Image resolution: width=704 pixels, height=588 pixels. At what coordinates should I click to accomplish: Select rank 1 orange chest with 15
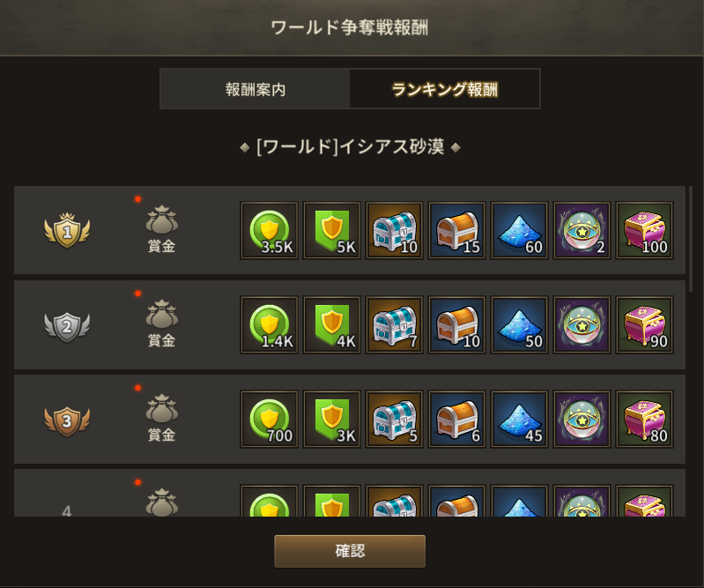click(x=457, y=230)
